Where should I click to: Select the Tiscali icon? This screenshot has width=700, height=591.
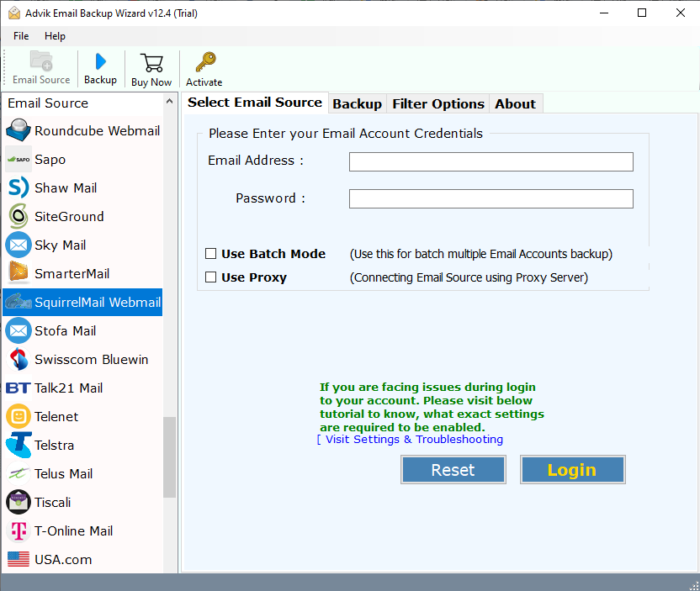pos(19,502)
